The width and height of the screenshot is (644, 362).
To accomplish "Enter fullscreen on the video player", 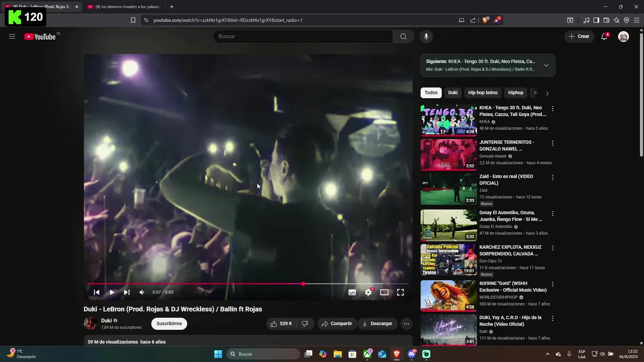I will 400,292.
